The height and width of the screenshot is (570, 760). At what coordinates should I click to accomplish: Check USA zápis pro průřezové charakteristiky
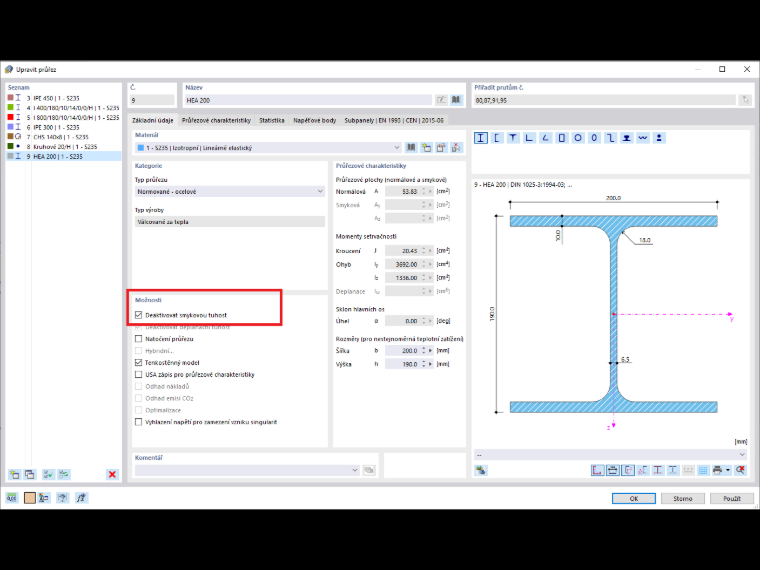139,375
